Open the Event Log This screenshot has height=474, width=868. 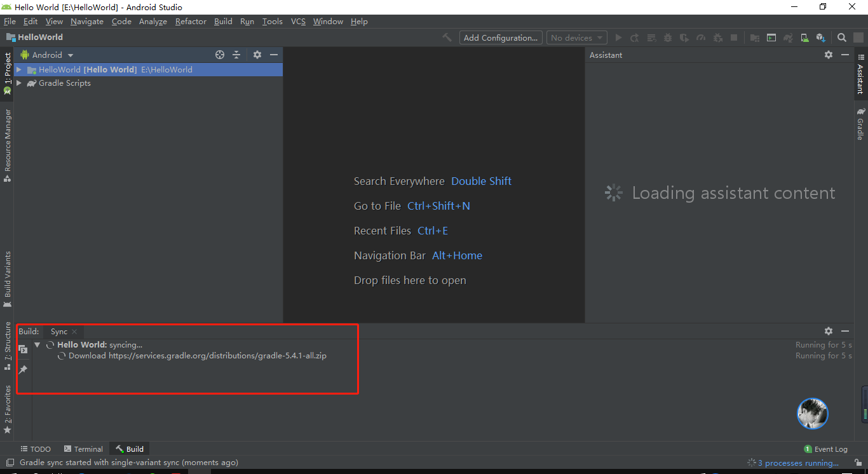[825, 449]
